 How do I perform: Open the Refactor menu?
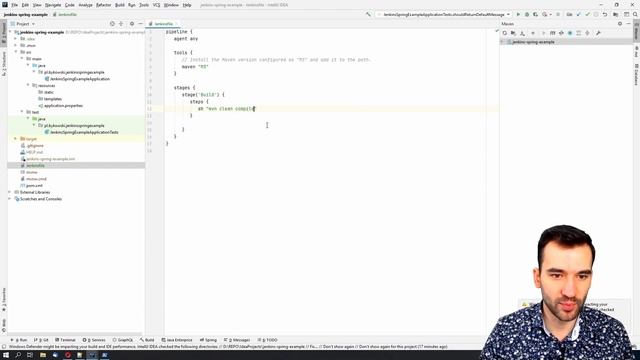point(103,5)
